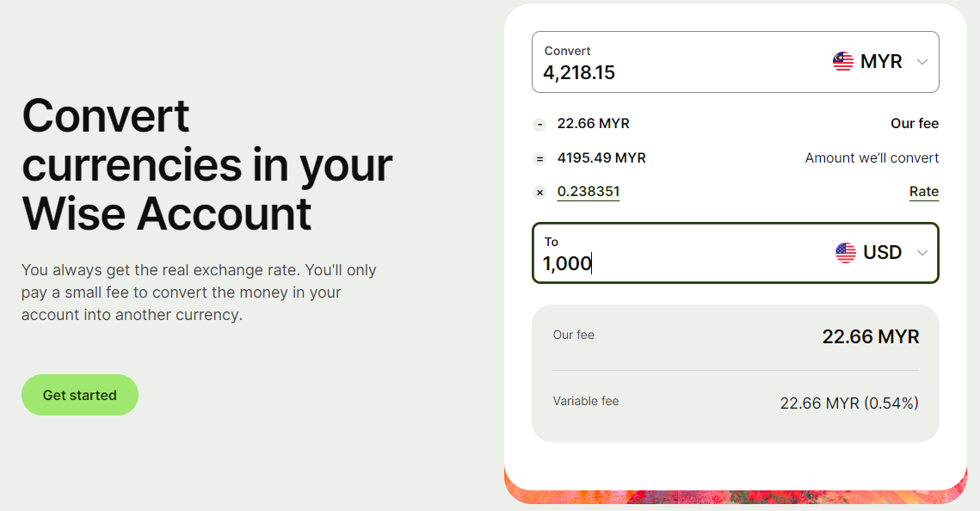Expand the USD currency dropdown chevron
The width and height of the screenshot is (980, 511).
[x=922, y=252]
